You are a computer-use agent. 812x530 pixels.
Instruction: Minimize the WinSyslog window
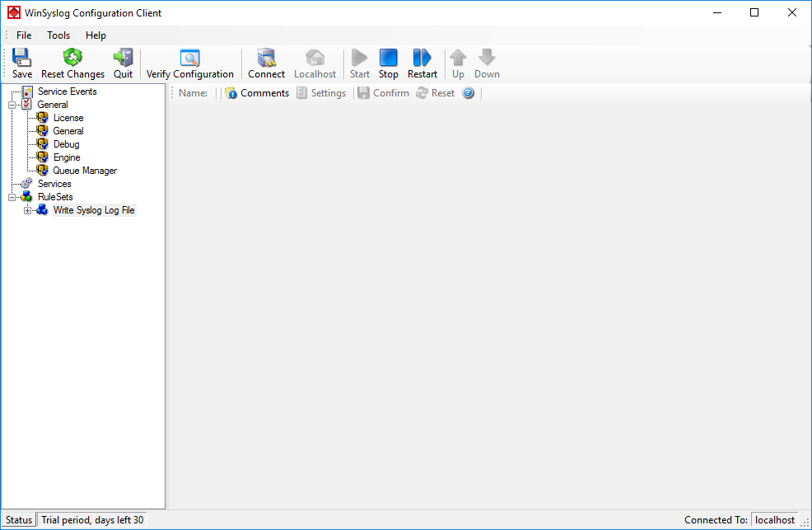tap(717, 12)
